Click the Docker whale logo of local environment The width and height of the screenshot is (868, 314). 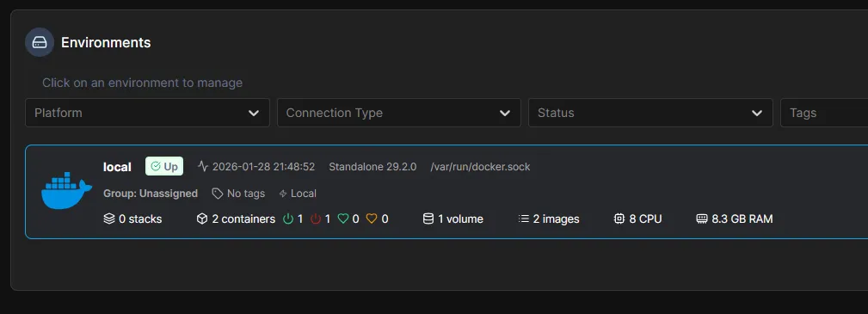point(66,191)
